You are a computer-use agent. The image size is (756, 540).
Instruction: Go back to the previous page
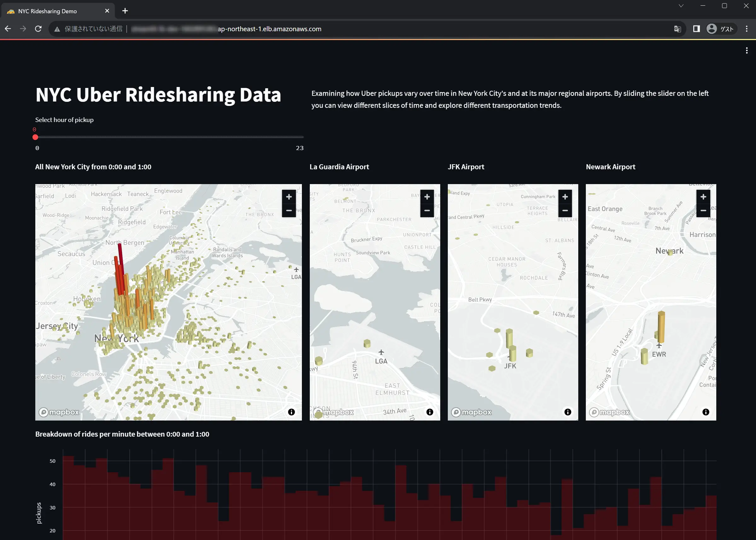click(8, 29)
